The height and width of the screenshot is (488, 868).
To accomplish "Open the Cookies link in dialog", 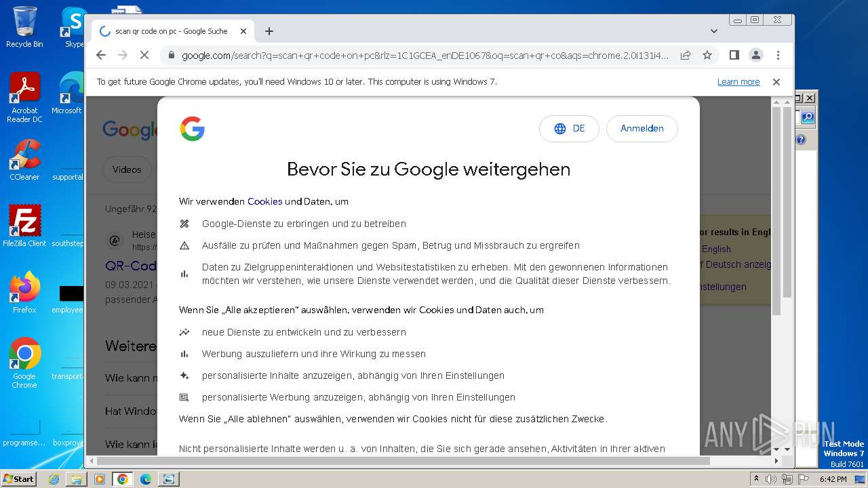I will tap(264, 201).
